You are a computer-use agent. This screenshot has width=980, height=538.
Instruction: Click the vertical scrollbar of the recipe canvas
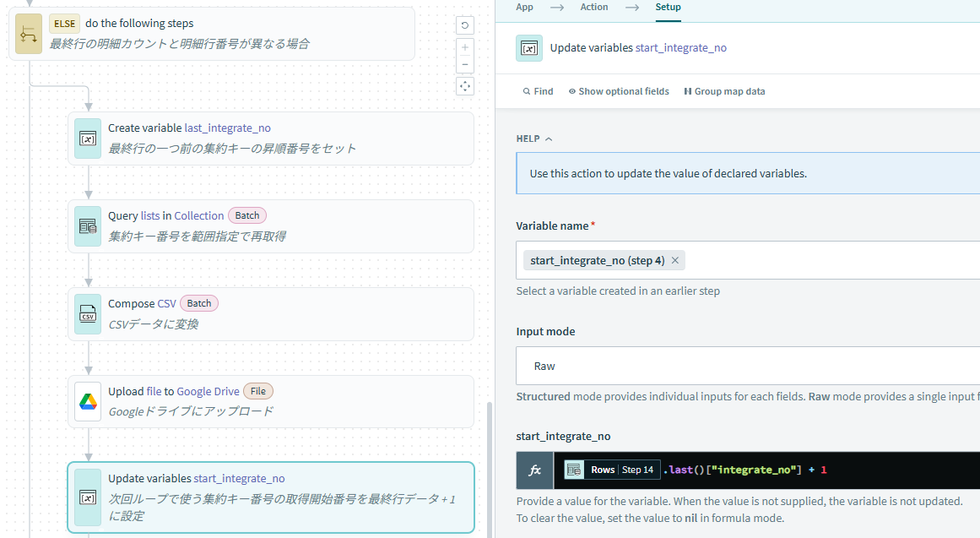(490, 470)
